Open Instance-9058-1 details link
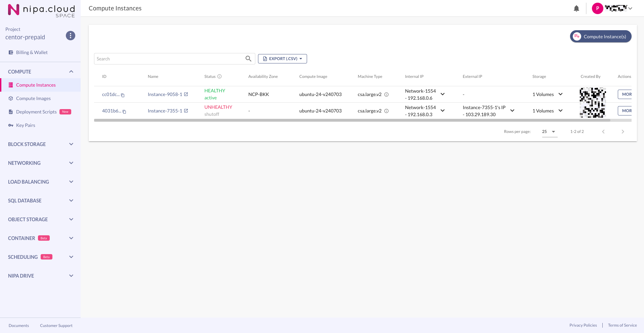The image size is (644, 333). click(x=165, y=94)
